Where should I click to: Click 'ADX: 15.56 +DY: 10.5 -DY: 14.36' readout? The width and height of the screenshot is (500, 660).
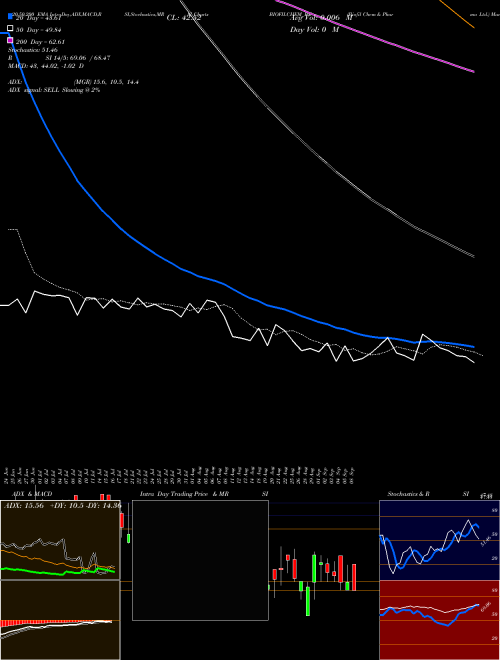click(x=62, y=506)
